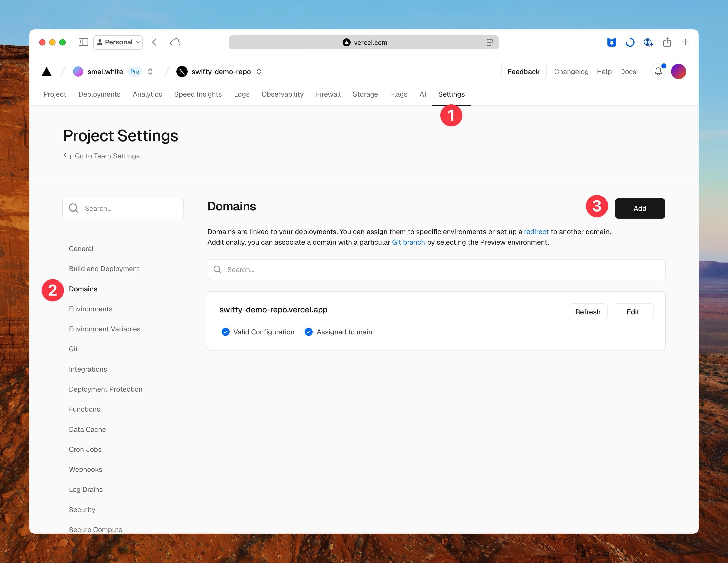Click the Vercel favicon in address bar

pos(347,42)
